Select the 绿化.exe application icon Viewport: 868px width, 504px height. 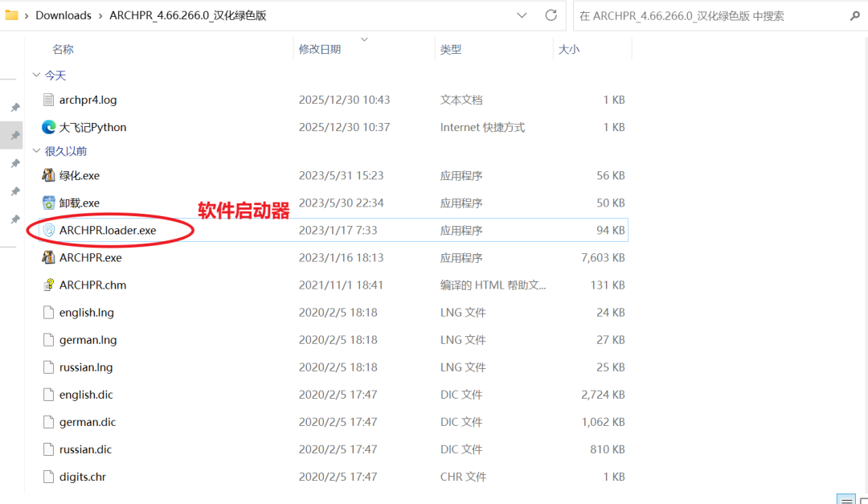(x=49, y=175)
